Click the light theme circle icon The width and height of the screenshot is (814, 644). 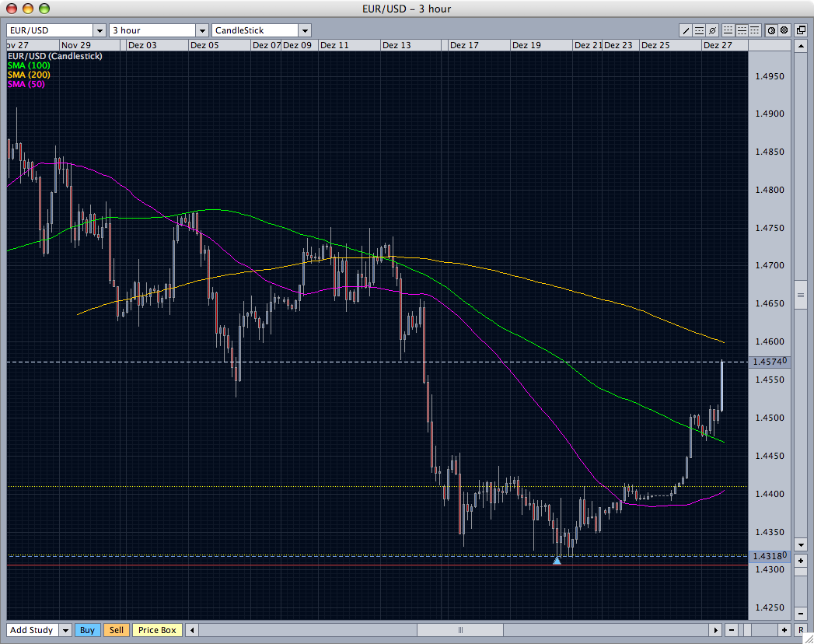(772, 30)
